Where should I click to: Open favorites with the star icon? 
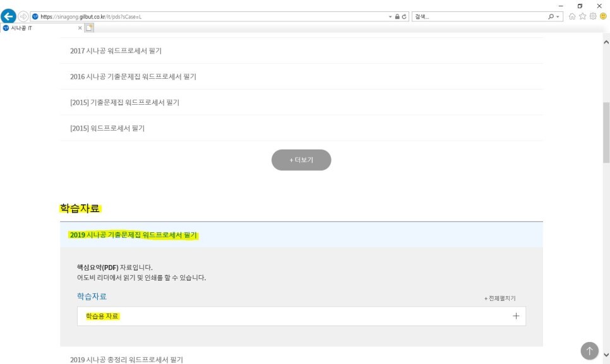tap(582, 16)
